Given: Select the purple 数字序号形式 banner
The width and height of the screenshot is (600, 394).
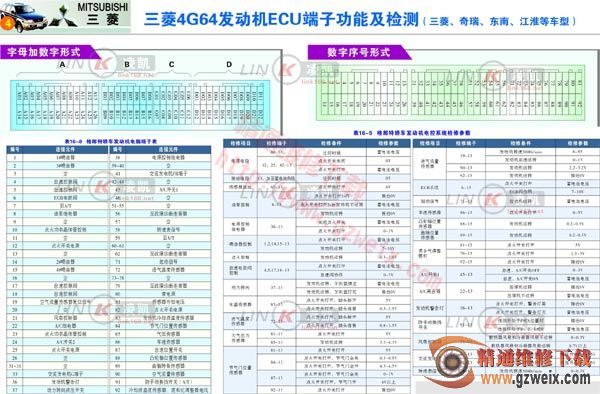Looking at the screenshot, I should (359, 52).
